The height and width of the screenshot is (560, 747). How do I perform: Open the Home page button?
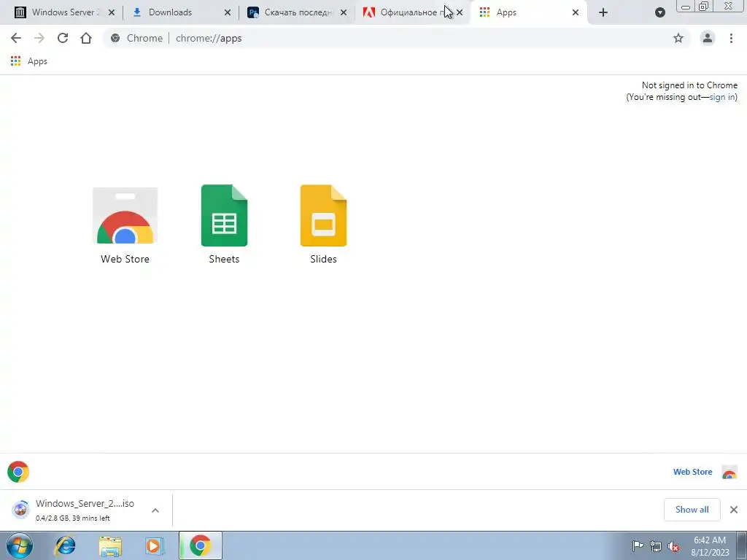(86, 38)
